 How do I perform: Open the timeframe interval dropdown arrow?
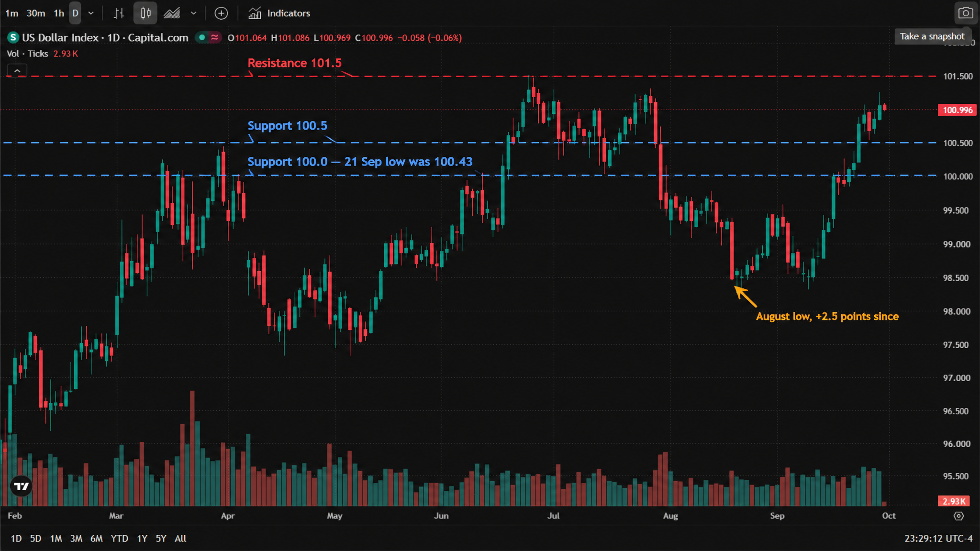[91, 13]
